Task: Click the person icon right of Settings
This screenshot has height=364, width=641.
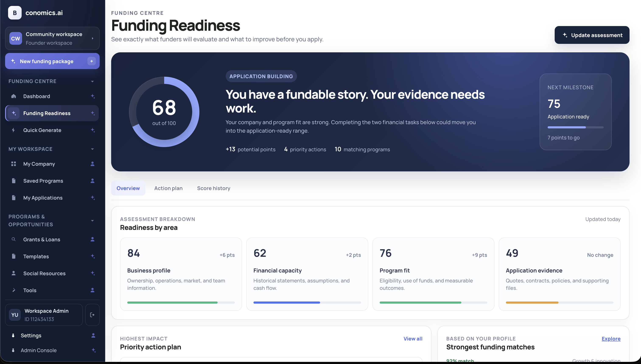Action: coord(93,335)
